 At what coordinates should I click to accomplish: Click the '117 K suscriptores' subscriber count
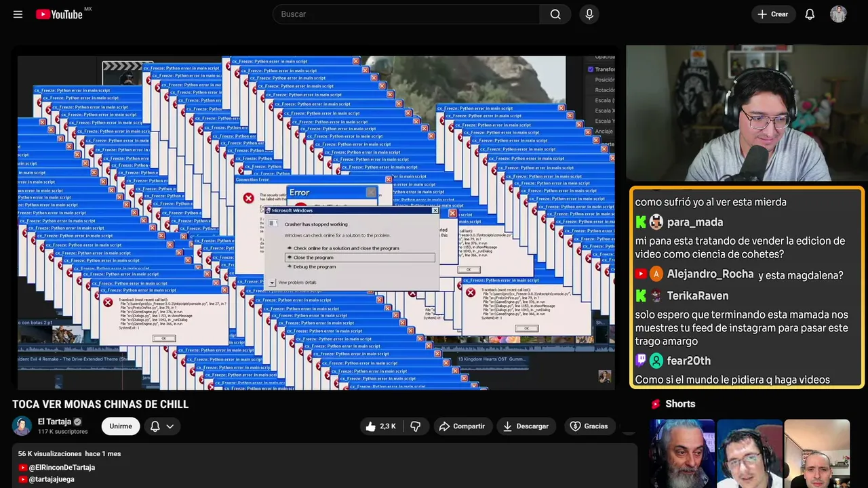(x=63, y=432)
